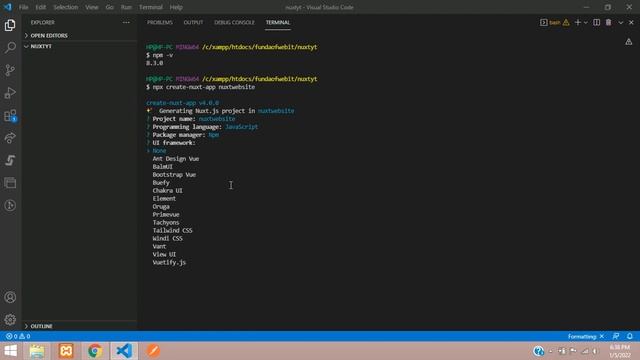The image size is (640, 360).
Task: Switch to the Problems tab
Action: (x=160, y=22)
